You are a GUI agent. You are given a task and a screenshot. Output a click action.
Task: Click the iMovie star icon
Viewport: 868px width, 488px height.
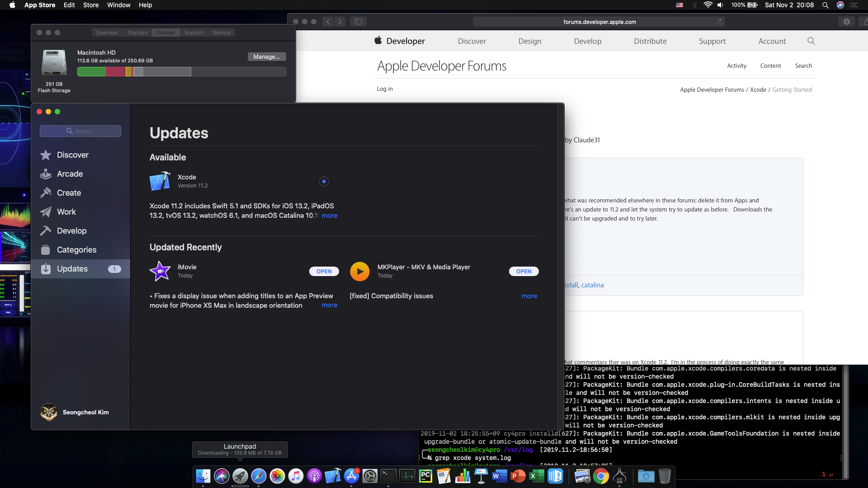(x=160, y=271)
